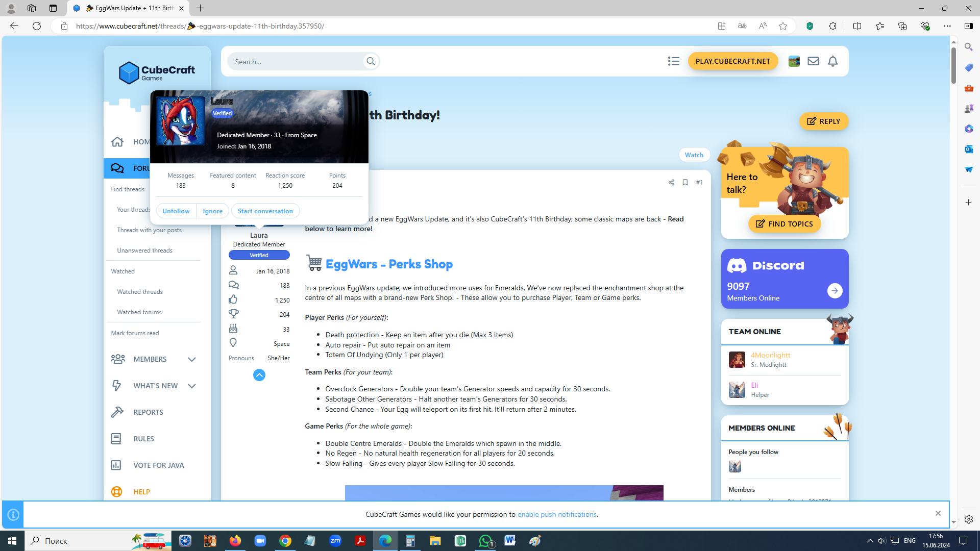Share post using the share icon
The image size is (980, 551).
point(671,182)
